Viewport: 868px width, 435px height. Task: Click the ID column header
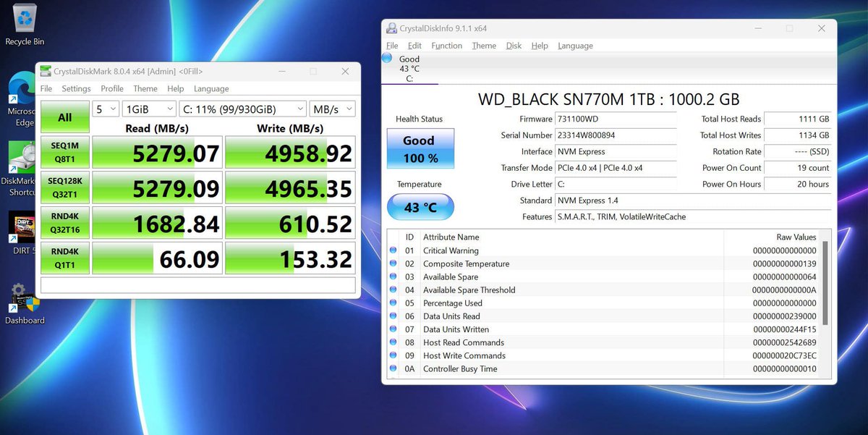pyautogui.click(x=409, y=237)
